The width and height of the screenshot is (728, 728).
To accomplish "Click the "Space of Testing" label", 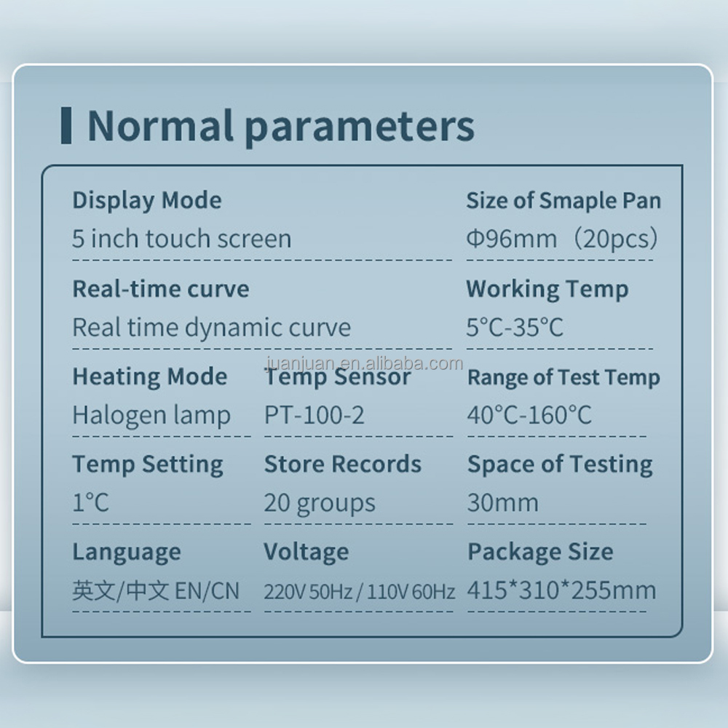I will pyautogui.click(x=560, y=464).
